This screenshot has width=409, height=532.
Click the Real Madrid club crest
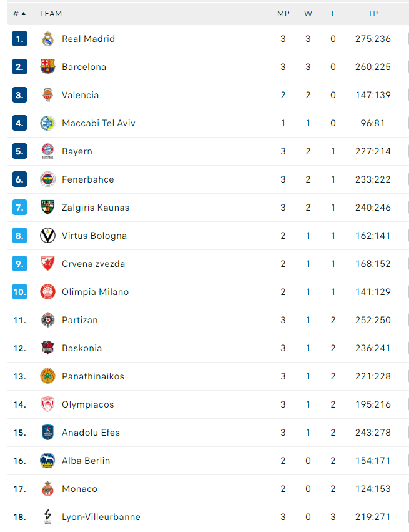tap(47, 39)
